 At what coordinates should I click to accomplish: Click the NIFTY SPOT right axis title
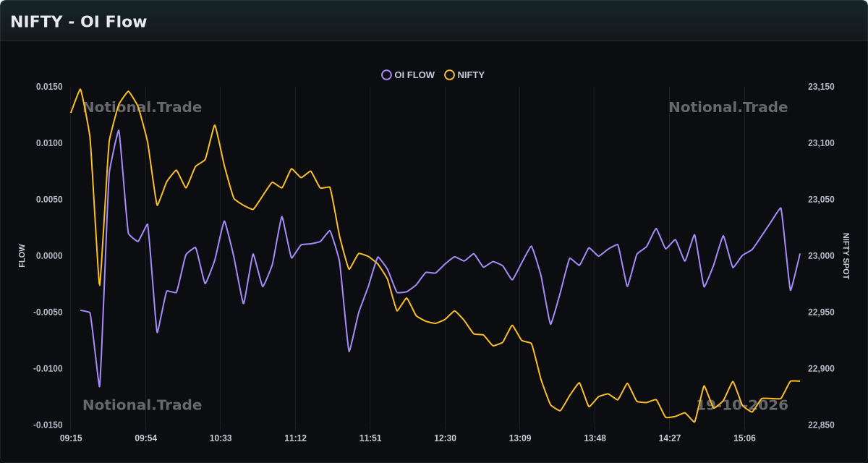(x=846, y=256)
